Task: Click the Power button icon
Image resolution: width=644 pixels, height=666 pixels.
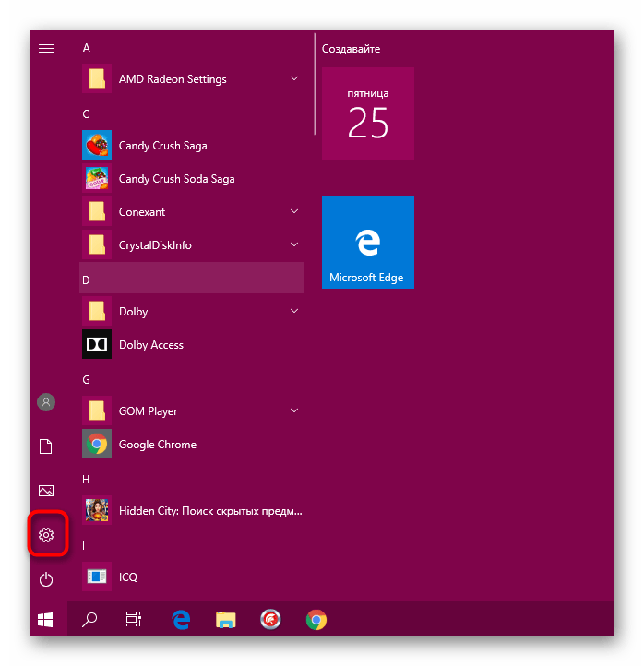Action: [x=46, y=579]
